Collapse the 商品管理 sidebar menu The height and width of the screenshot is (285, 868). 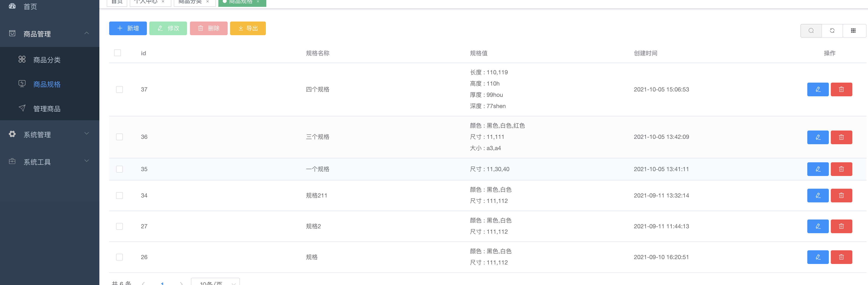pyautogui.click(x=49, y=34)
